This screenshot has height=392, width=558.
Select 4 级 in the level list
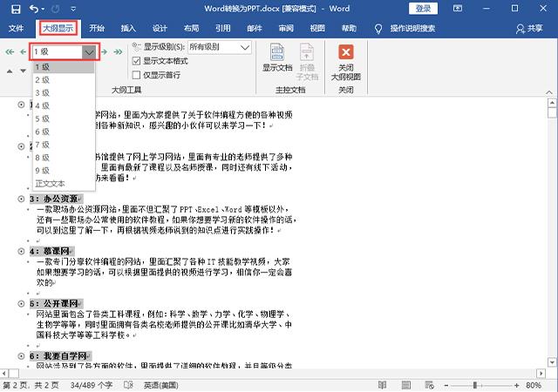[x=64, y=105]
